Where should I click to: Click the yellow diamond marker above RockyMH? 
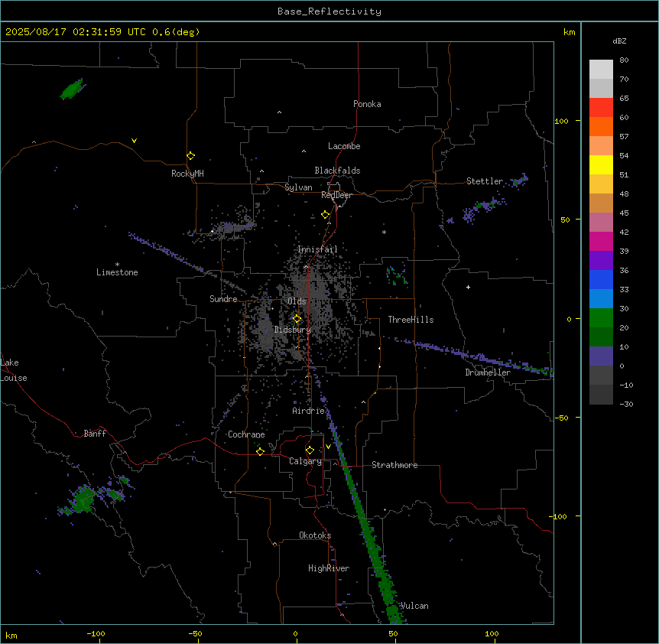190,156
